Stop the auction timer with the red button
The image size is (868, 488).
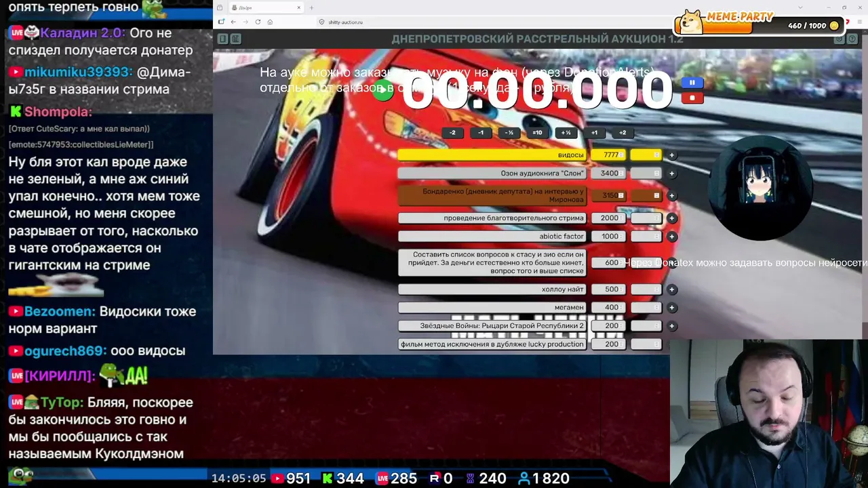point(692,98)
